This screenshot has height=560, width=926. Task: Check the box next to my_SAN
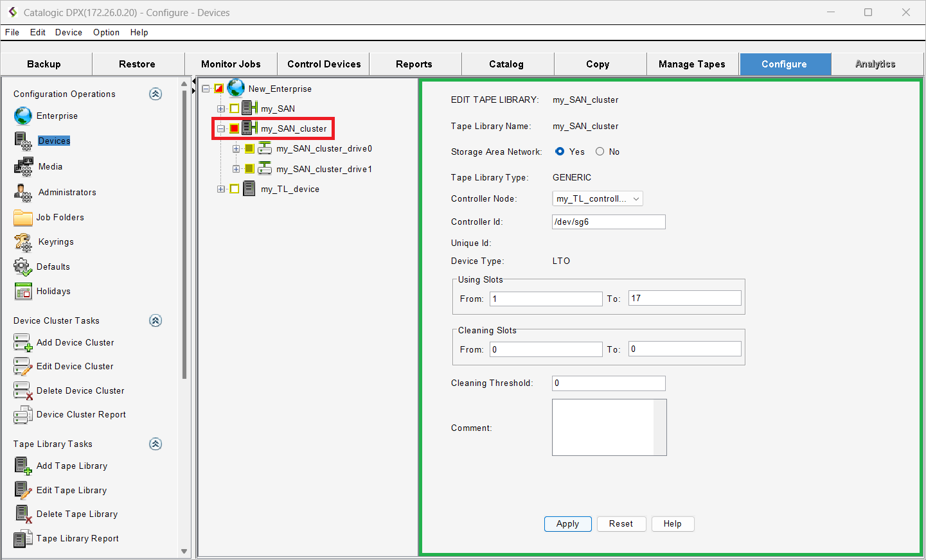(235, 109)
